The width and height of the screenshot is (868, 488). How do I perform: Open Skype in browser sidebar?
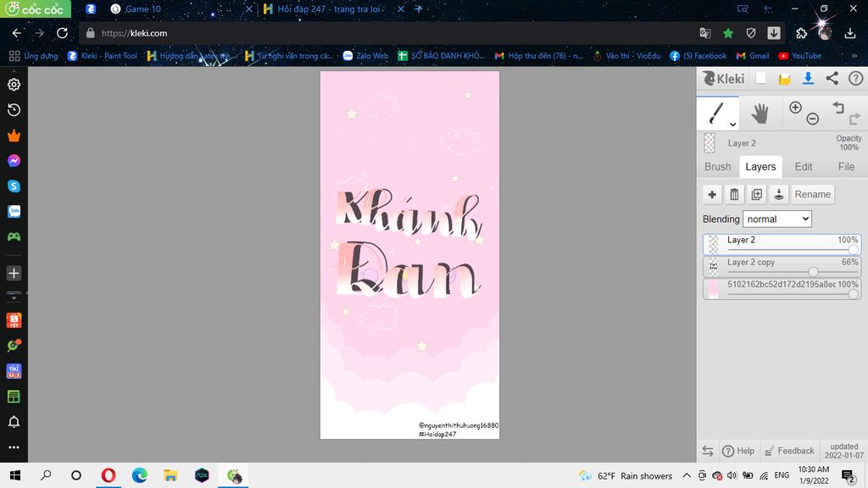[14, 186]
